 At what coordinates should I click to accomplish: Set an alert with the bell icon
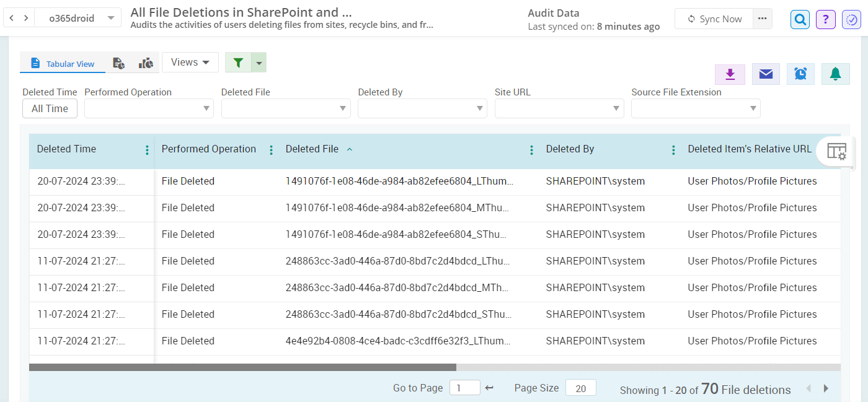pyautogui.click(x=835, y=74)
